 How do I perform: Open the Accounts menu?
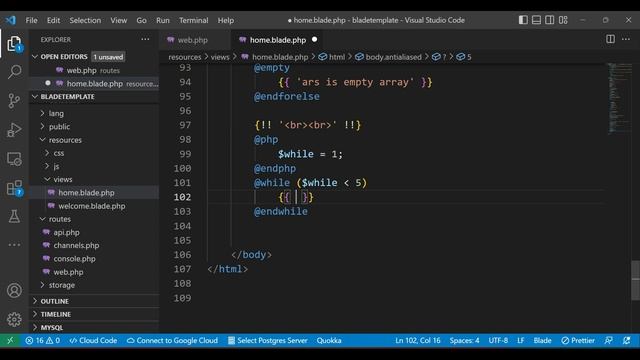tap(14, 290)
